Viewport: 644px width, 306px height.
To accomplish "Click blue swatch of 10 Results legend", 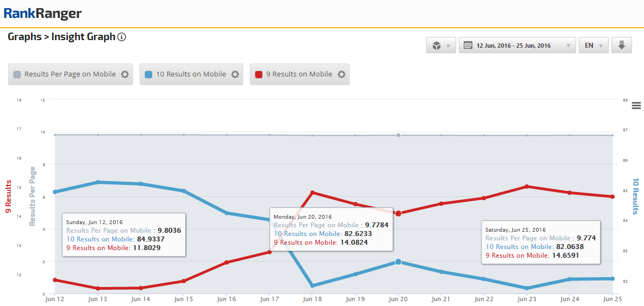I will pos(149,75).
